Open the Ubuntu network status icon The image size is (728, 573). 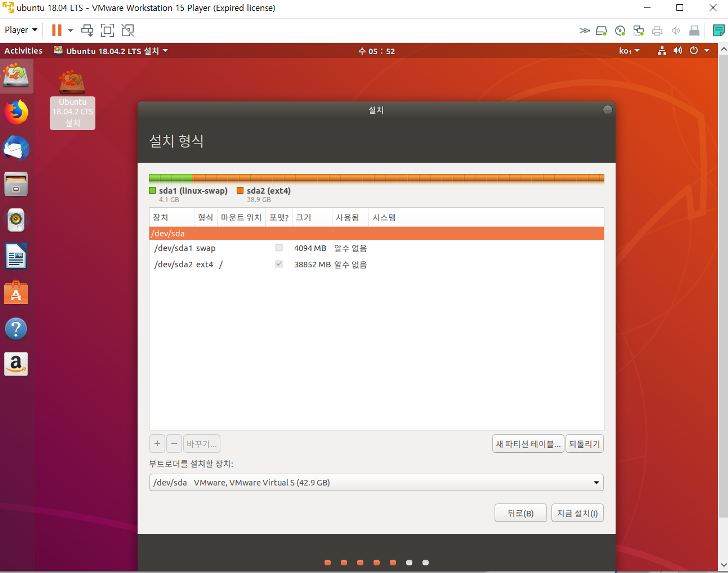click(x=662, y=51)
